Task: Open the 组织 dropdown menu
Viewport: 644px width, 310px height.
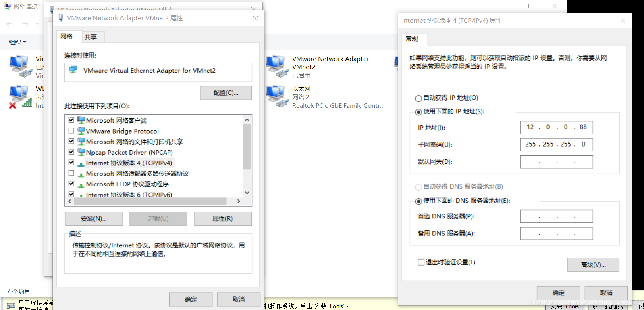Action: pyautogui.click(x=18, y=42)
